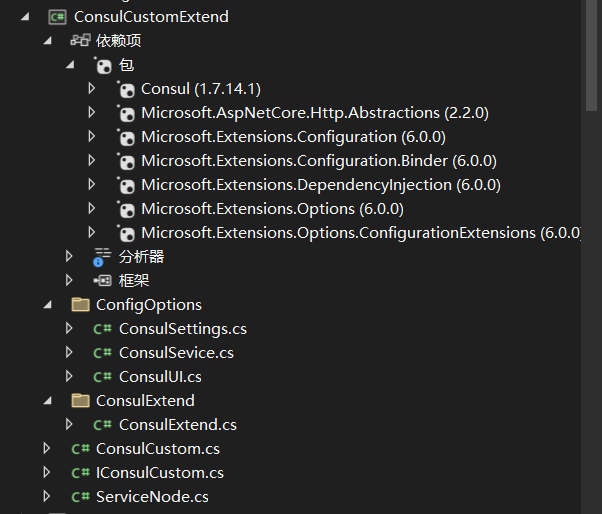
Task: Click the ConsulCustom.cs C# file icon
Action: point(81,449)
